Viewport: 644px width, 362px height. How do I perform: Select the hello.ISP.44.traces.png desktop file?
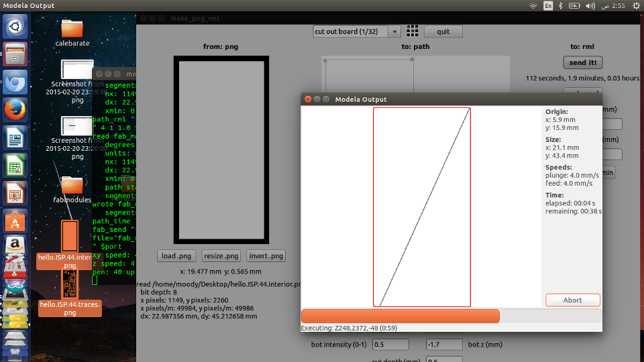pos(70,293)
